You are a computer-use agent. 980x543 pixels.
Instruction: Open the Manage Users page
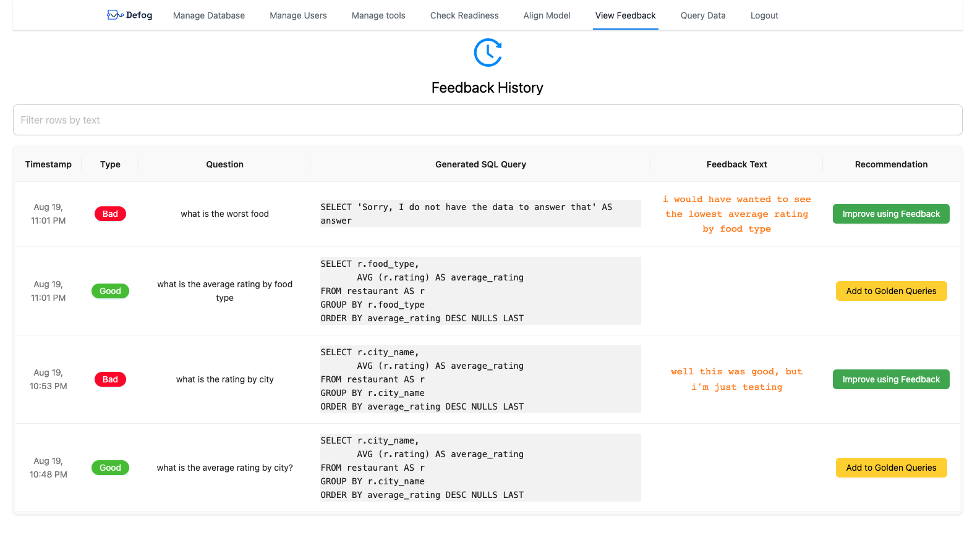[x=298, y=15]
